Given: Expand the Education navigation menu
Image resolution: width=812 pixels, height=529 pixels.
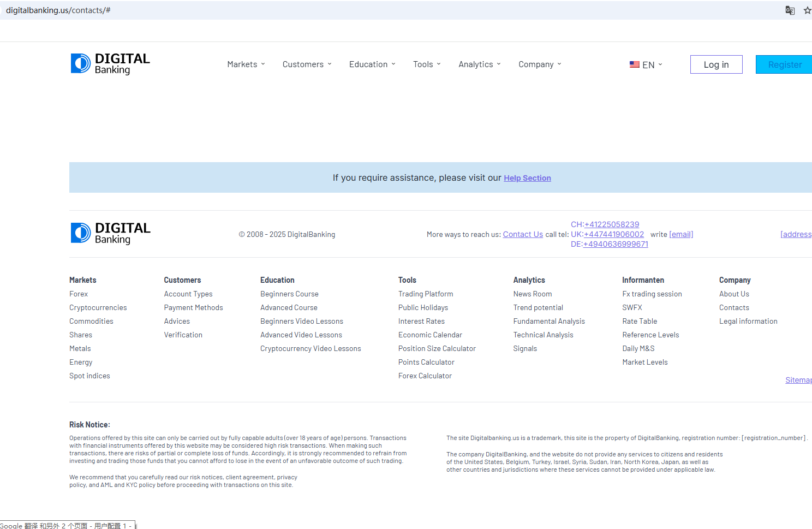Looking at the screenshot, I should [372, 64].
